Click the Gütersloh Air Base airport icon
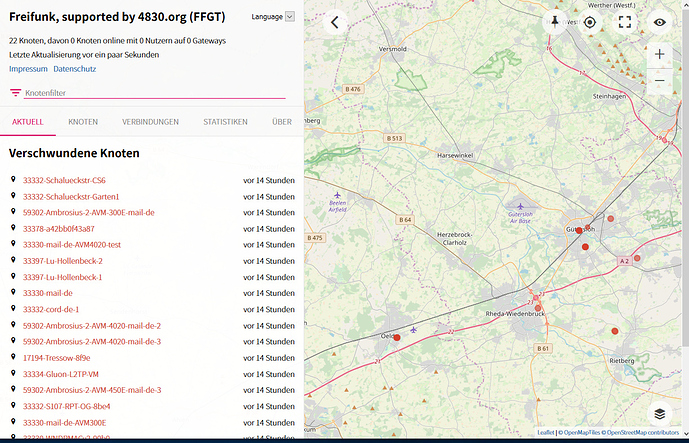 click(x=520, y=207)
